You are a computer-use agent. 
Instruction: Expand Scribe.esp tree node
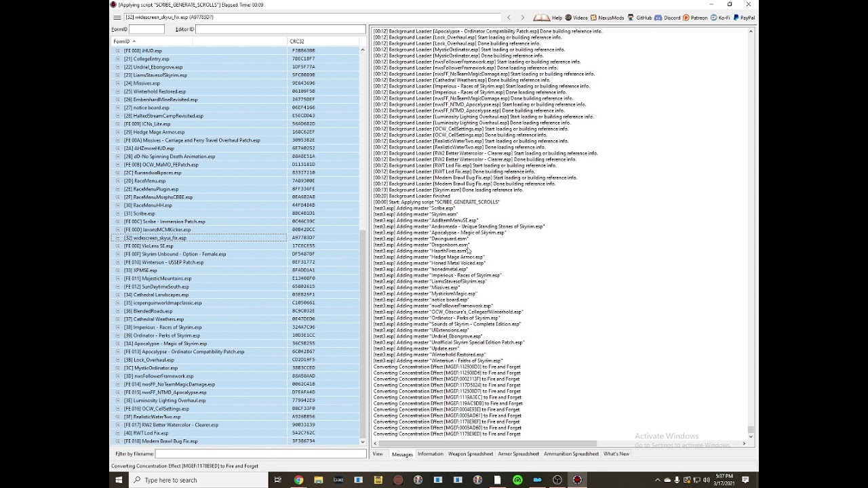[117, 213]
